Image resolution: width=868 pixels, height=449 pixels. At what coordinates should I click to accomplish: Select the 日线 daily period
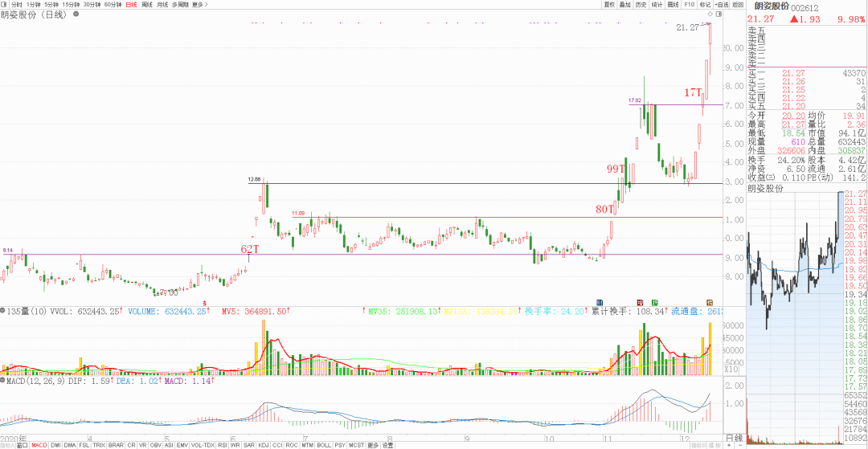tap(131, 5)
